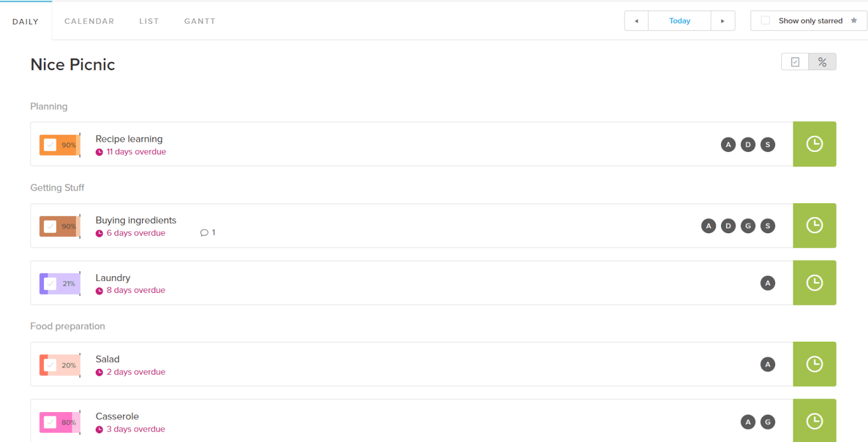Adjust the 80% progress bar on Casserole
This screenshot has height=442, width=868.
(60, 422)
